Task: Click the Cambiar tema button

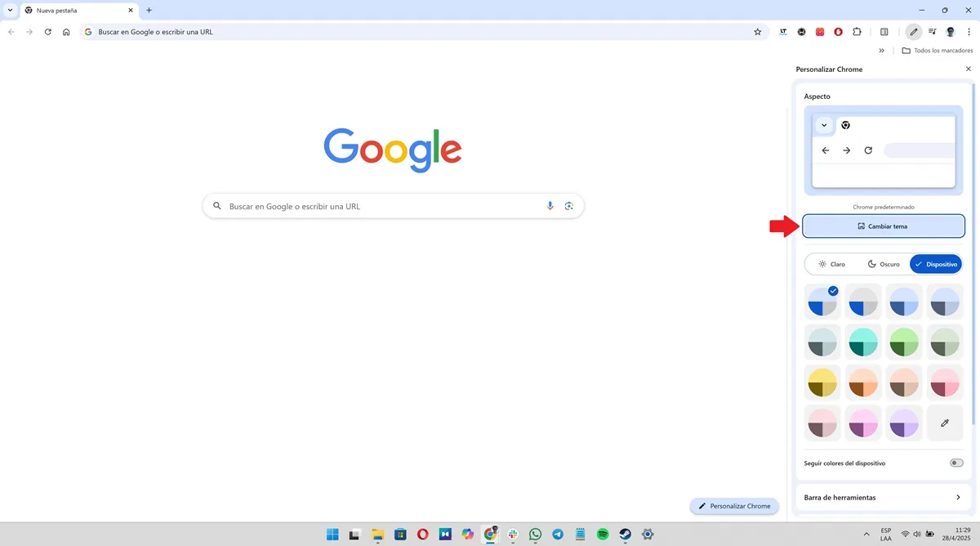Action: tap(884, 226)
